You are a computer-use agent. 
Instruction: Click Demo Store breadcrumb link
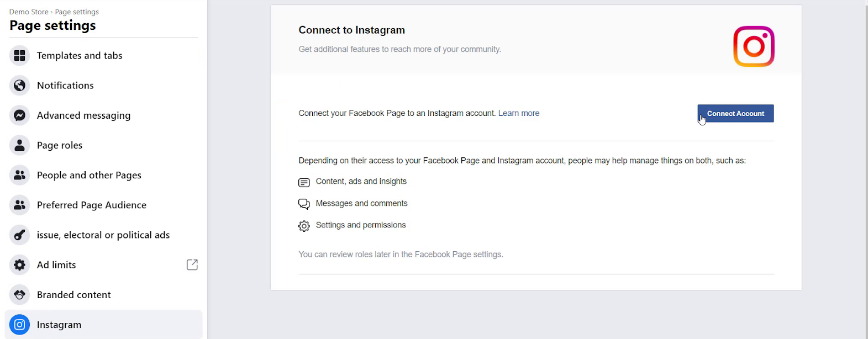29,12
